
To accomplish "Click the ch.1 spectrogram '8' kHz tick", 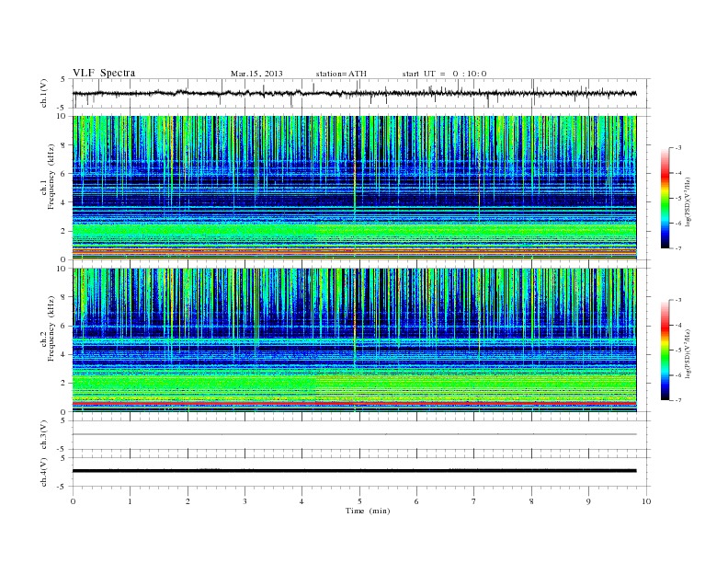I will [63, 145].
